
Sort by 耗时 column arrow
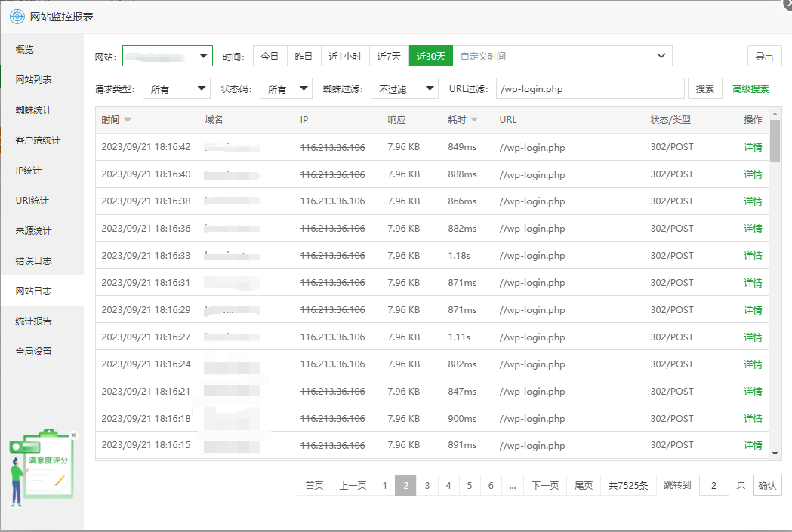[474, 120]
